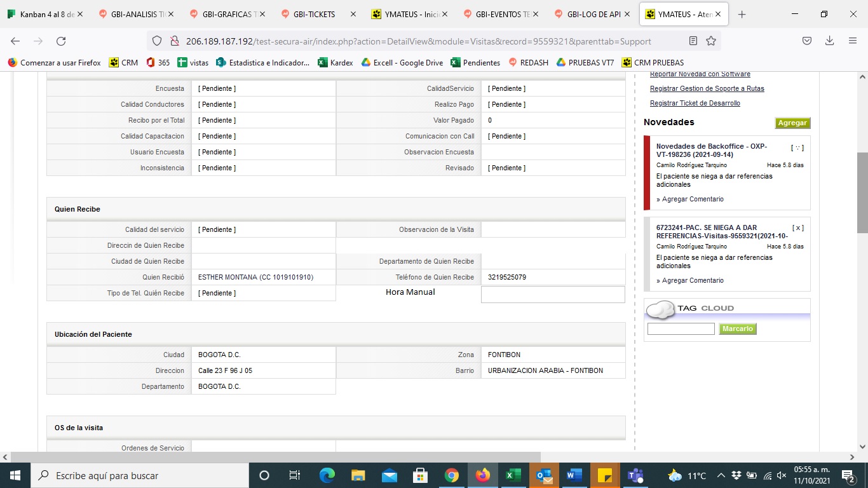Open the tracking protection shield icon

(x=157, y=41)
